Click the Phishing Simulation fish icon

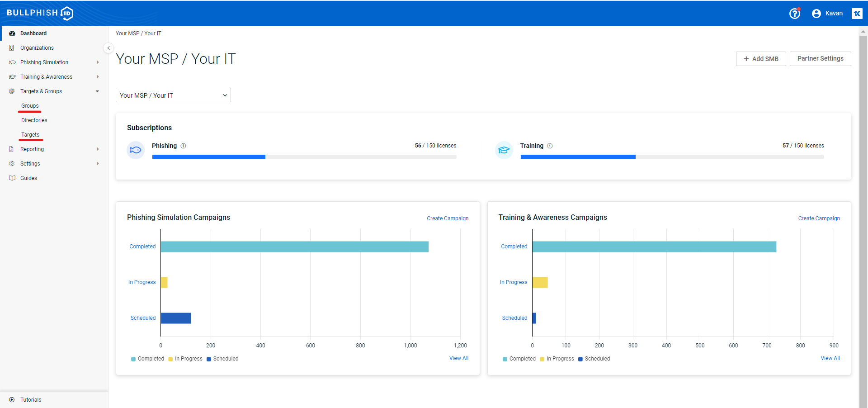[x=12, y=62]
